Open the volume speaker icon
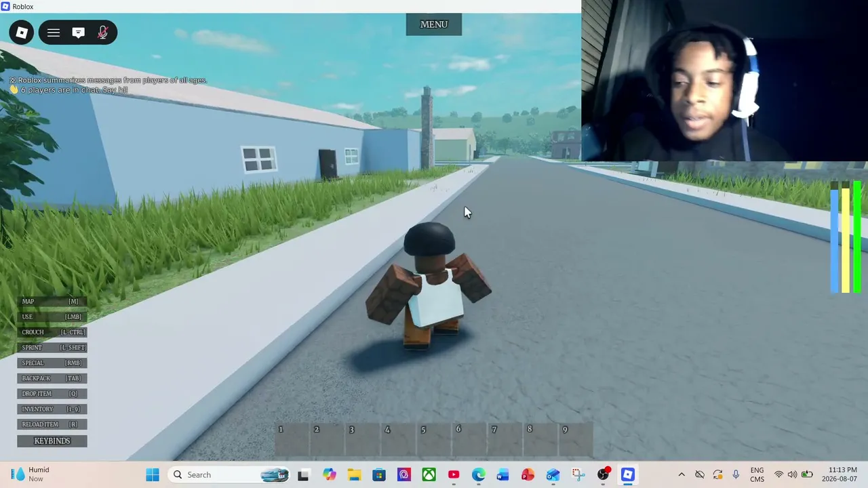The width and height of the screenshot is (868, 488). [792, 474]
